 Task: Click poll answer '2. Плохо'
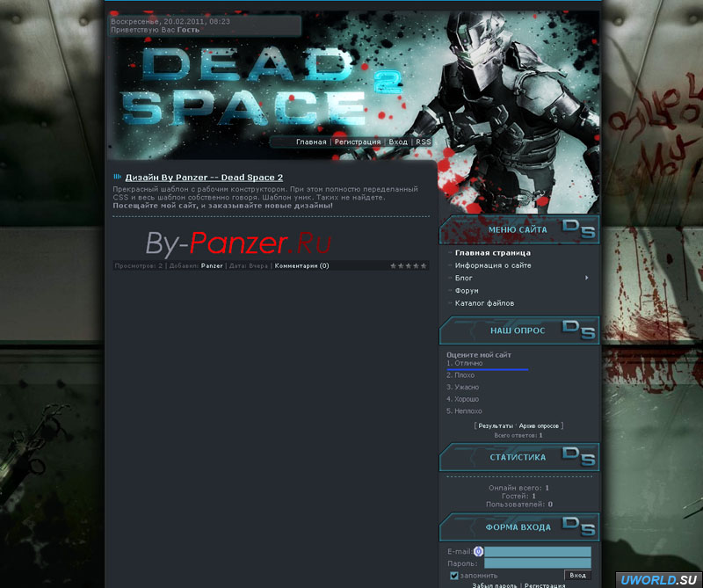point(460,375)
